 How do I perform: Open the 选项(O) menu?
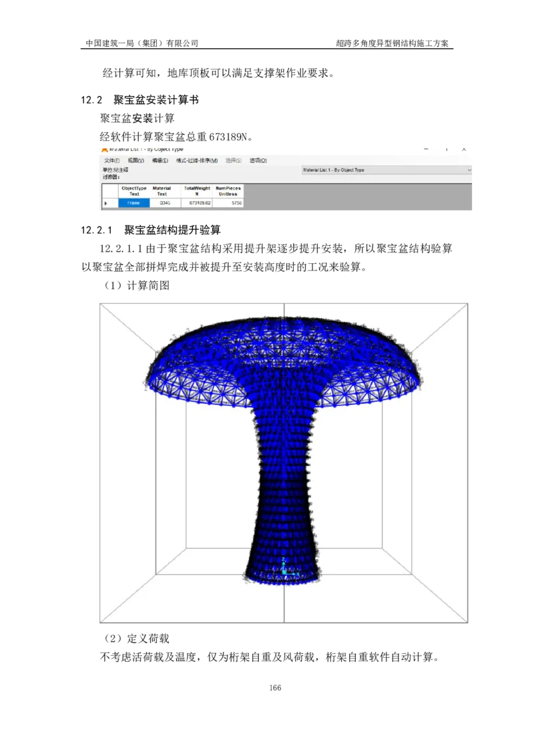pos(258,161)
